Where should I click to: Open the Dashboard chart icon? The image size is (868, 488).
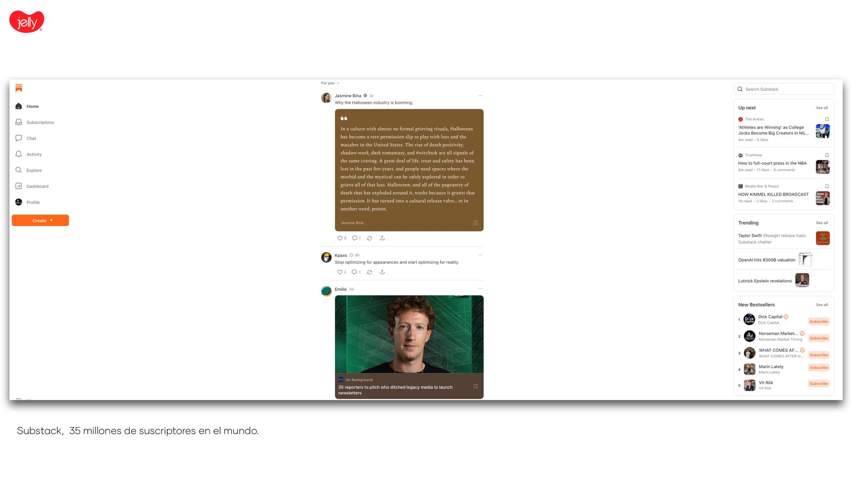(x=19, y=186)
